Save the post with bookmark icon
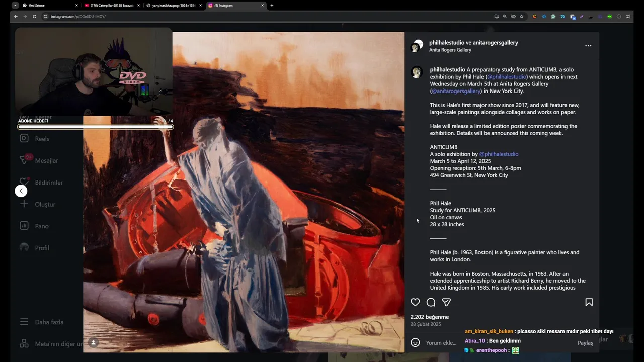Image resolution: width=644 pixels, height=362 pixels. click(x=589, y=302)
